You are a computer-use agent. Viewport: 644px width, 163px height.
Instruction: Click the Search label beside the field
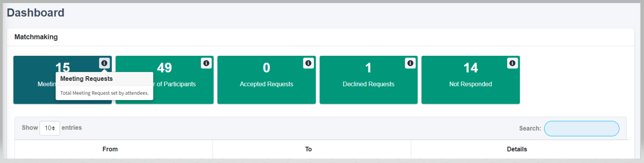coord(530,128)
